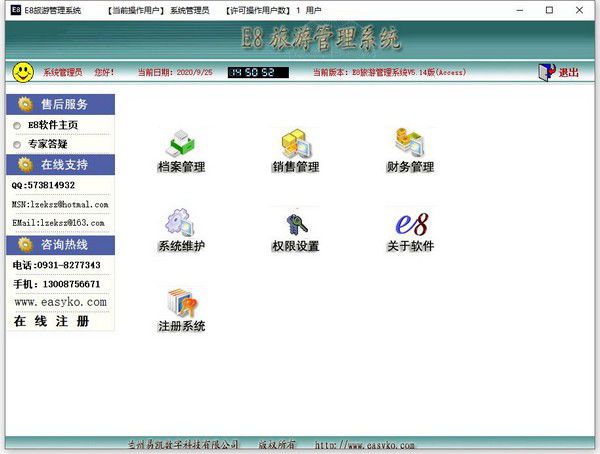Collapse the 在线支持 sidebar header

pos(60,165)
